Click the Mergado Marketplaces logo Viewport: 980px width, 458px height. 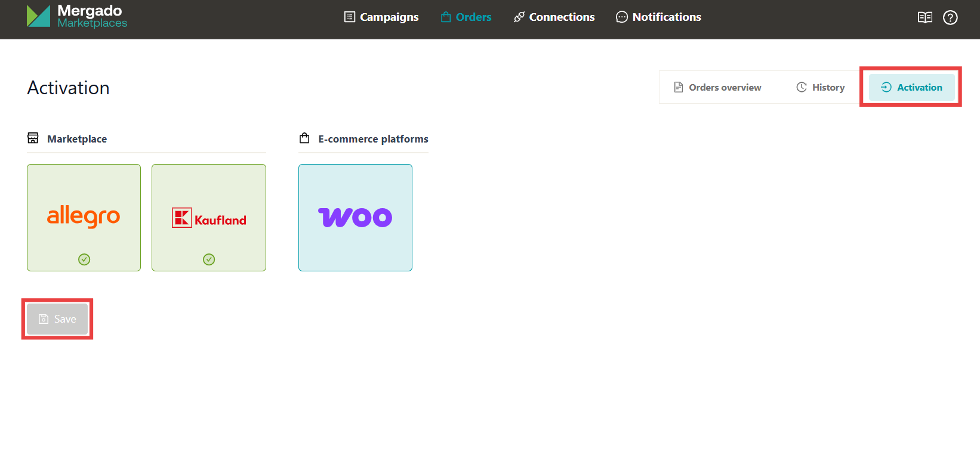(77, 16)
